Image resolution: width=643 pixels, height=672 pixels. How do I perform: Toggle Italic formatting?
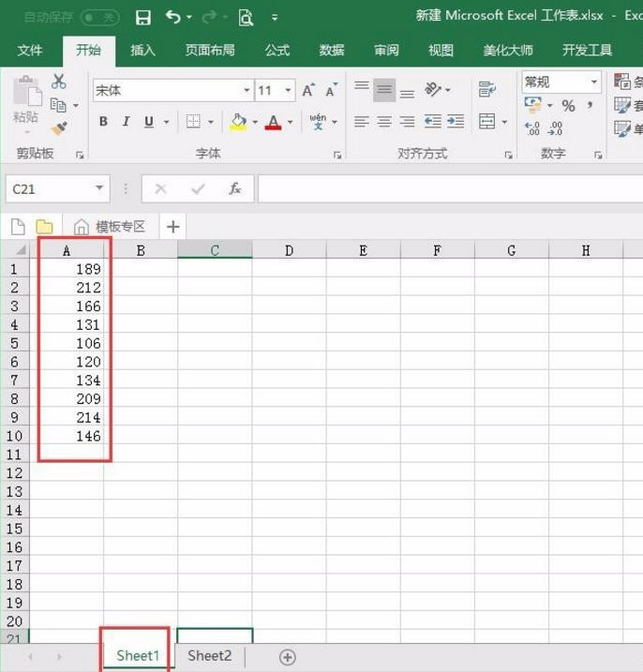[x=126, y=122]
